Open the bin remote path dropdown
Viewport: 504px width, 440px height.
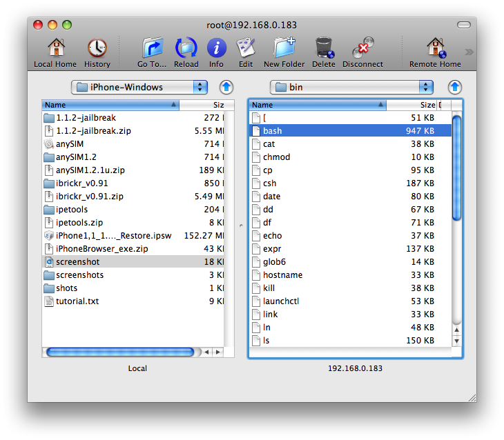coord(351,87)
